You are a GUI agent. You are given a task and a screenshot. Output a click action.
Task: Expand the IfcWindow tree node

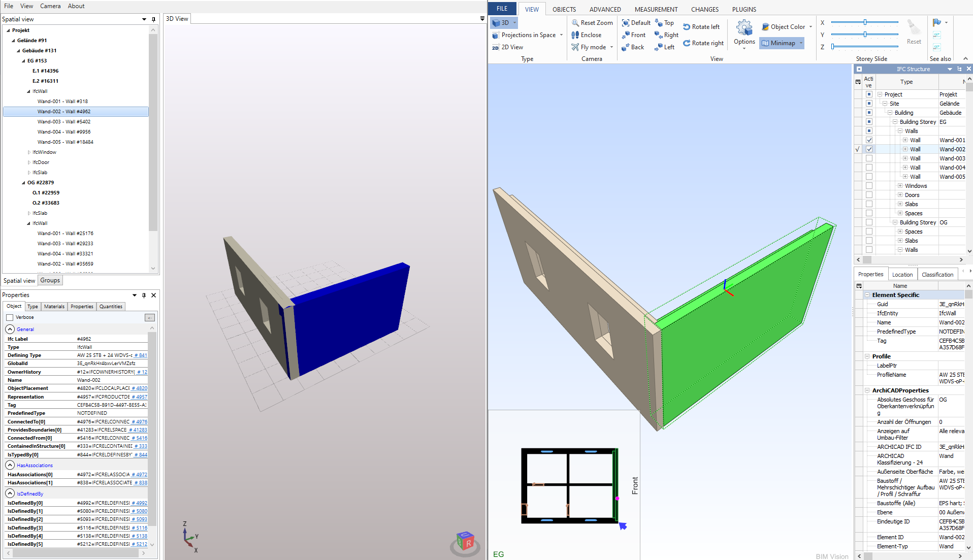pos(29,152)
